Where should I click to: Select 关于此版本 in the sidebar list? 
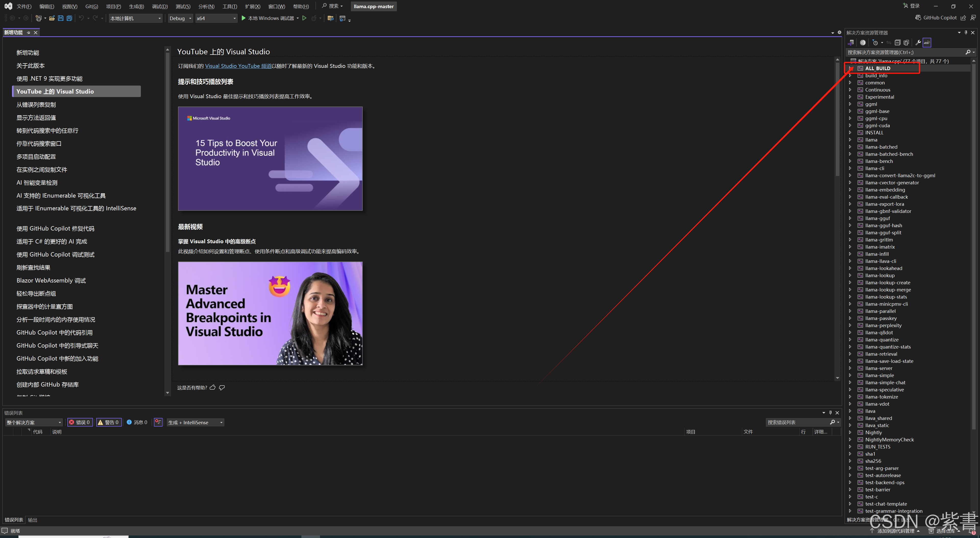point(30,66)
